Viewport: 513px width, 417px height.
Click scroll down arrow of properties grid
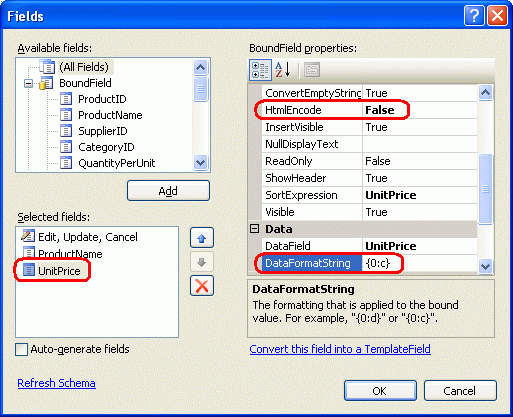tap(485, 267)
